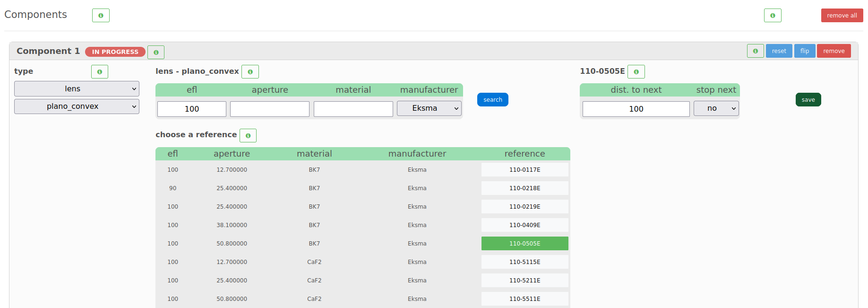Click the flip button

[x=805, y=51]
